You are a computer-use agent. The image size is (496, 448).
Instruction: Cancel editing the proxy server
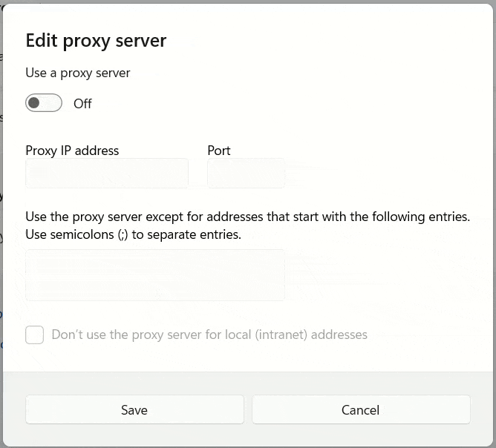pos(360,409)
